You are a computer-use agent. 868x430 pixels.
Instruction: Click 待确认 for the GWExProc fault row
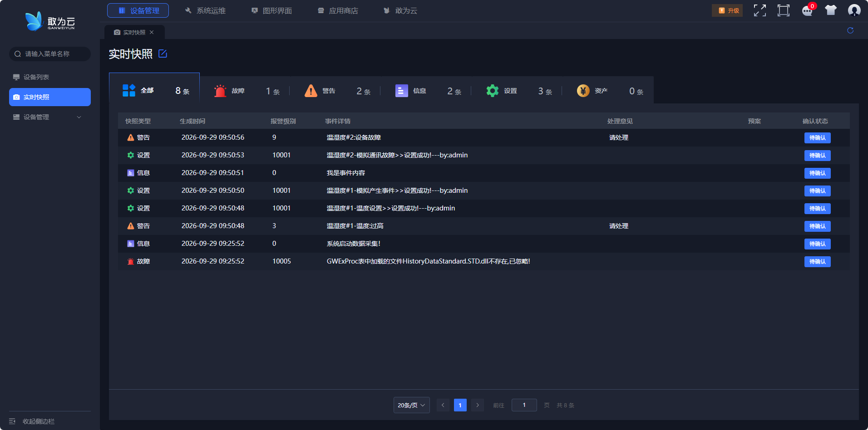[817, 262]
